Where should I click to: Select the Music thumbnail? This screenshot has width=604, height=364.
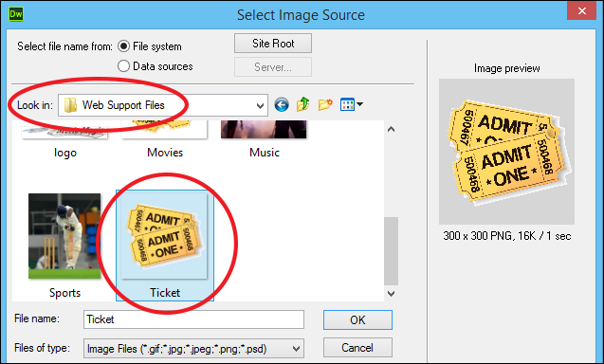tap(264, 130)
